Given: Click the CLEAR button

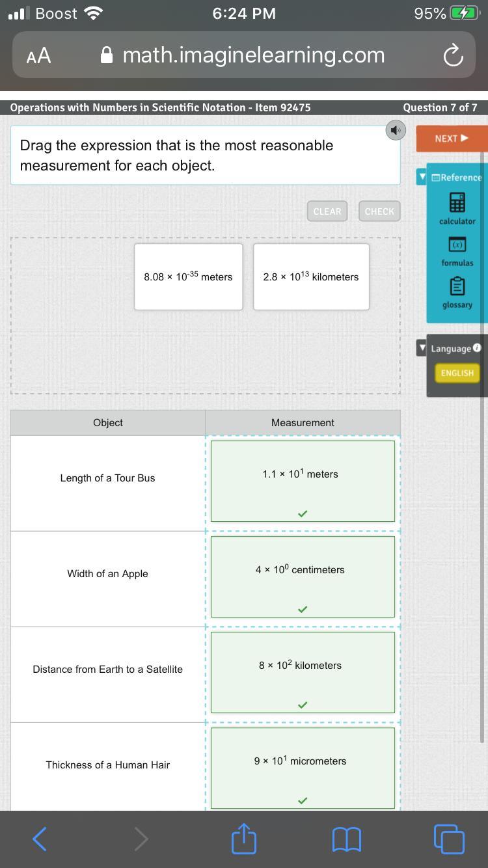Looking at the screenshot, I should [x=327, y=211].
